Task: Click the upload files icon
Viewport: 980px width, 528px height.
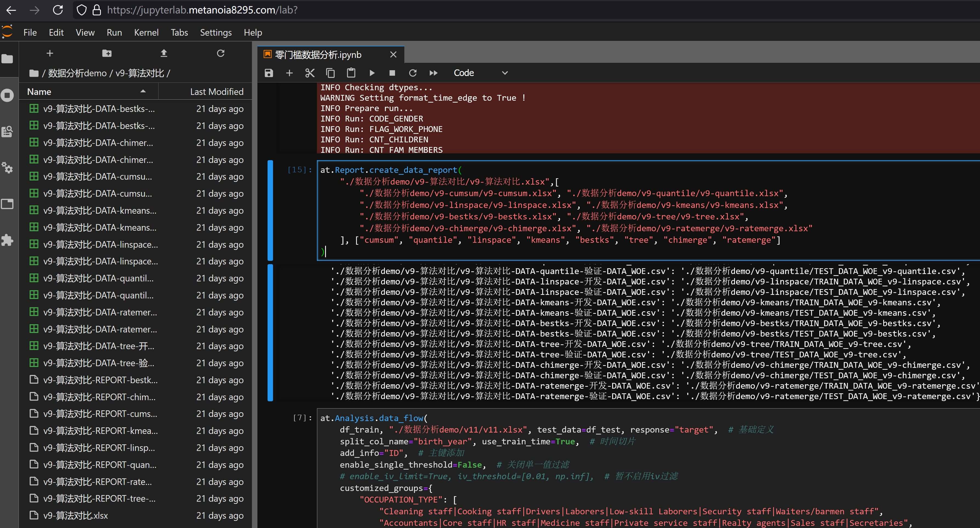Action: point(164,53)
